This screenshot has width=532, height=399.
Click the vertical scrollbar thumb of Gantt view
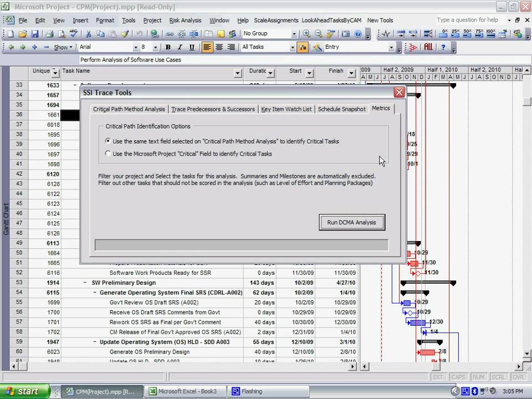coord(527,101)
